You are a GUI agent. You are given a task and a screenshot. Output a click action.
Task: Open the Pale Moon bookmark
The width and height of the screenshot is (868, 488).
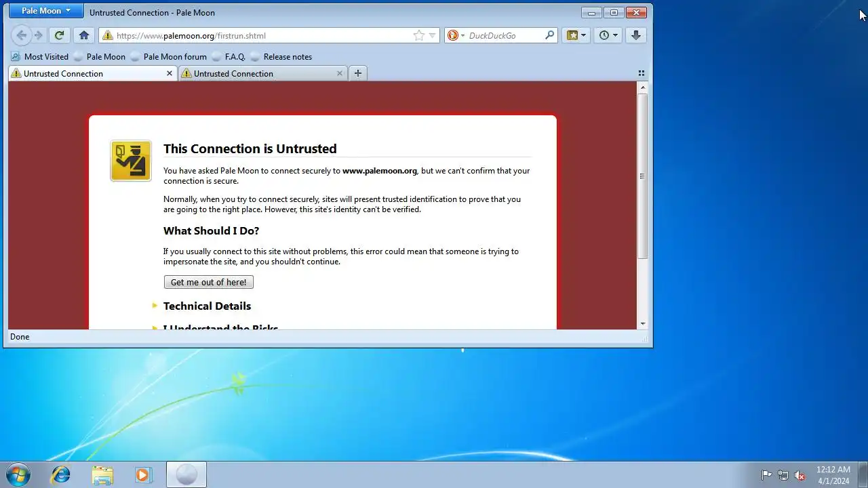coord(100,57)
